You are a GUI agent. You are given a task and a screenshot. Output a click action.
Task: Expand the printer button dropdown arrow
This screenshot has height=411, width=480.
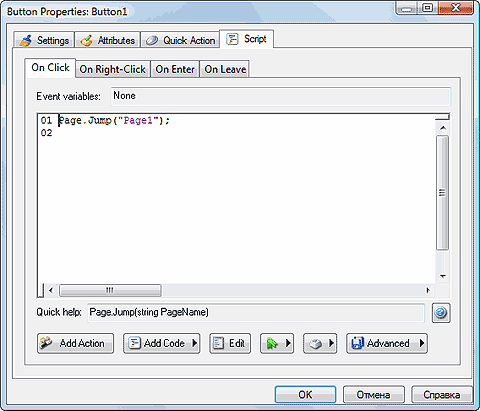[x=331, y=343]
